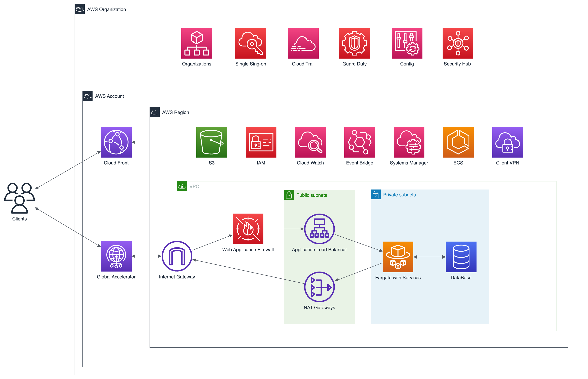Click the Config service icon
588x379 pixels.
click(x=407, y=43)
